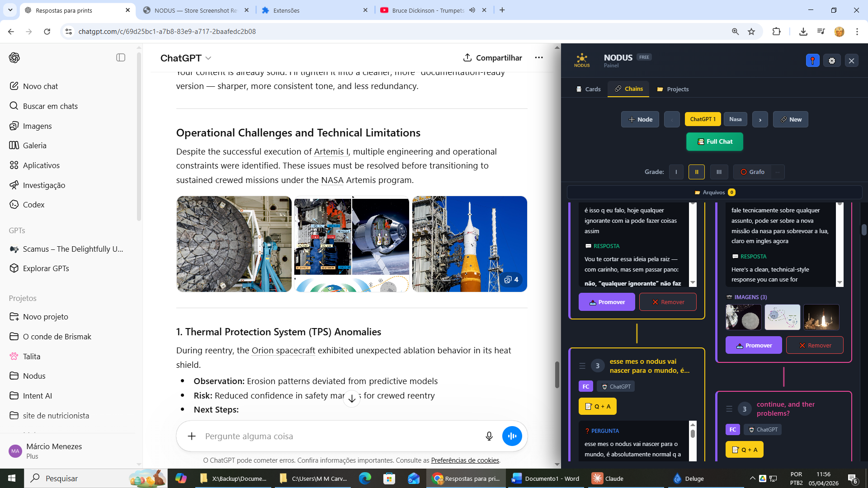
Task: Open NODUS settings gear icon
Action: 832,61
